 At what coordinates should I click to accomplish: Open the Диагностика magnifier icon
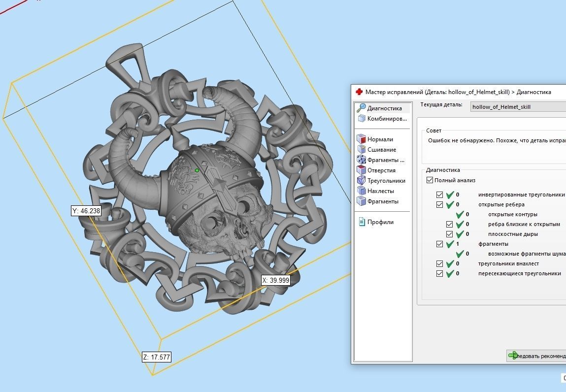click(361, 108)
